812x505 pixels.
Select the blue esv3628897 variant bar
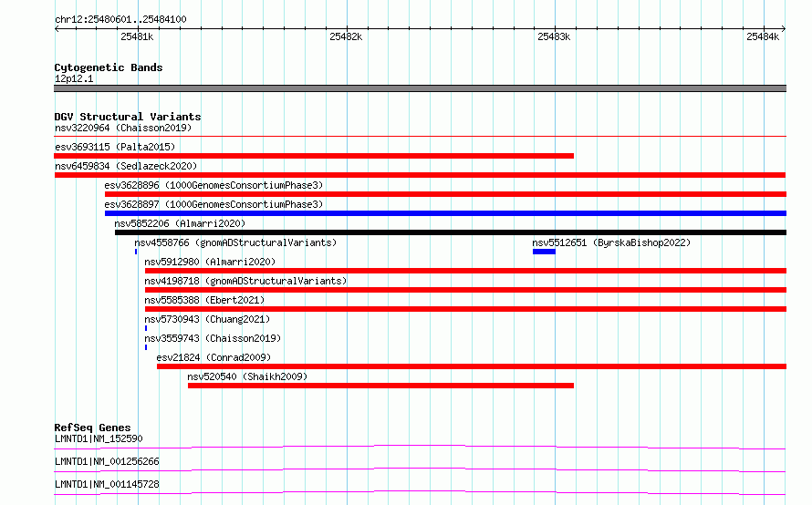coord(445,213)
